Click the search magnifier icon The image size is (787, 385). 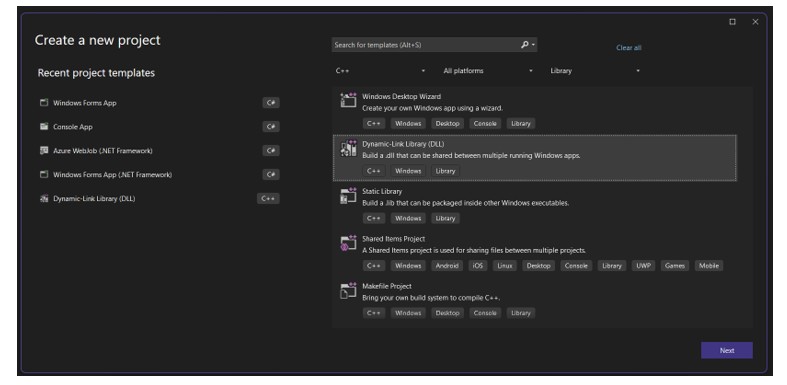coord(524,45)
